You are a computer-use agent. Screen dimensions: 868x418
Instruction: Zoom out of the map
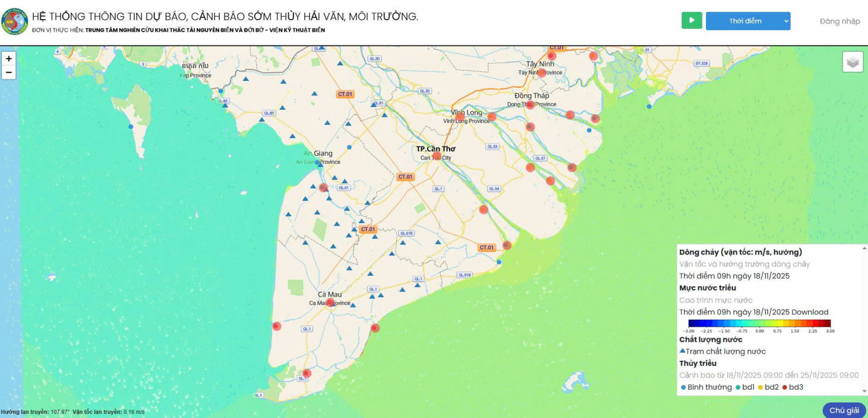tap(9, 73)
